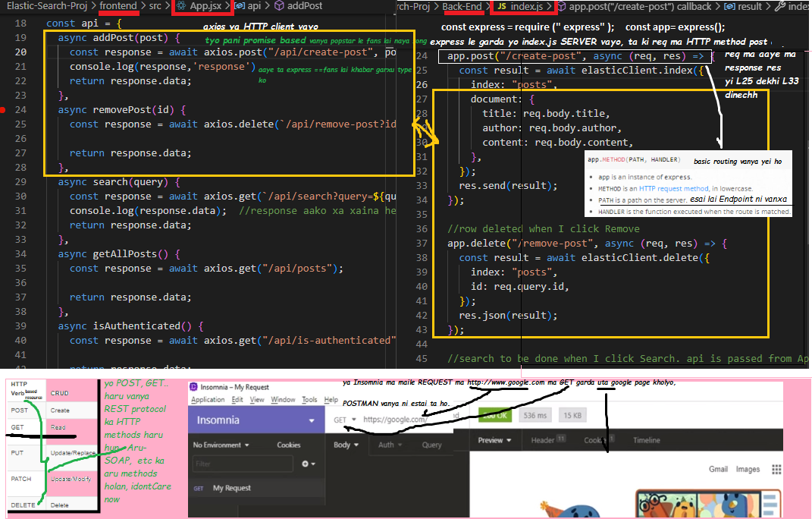
Task: Click 'id: req.query.id,' on line 40
Action: 520,286
